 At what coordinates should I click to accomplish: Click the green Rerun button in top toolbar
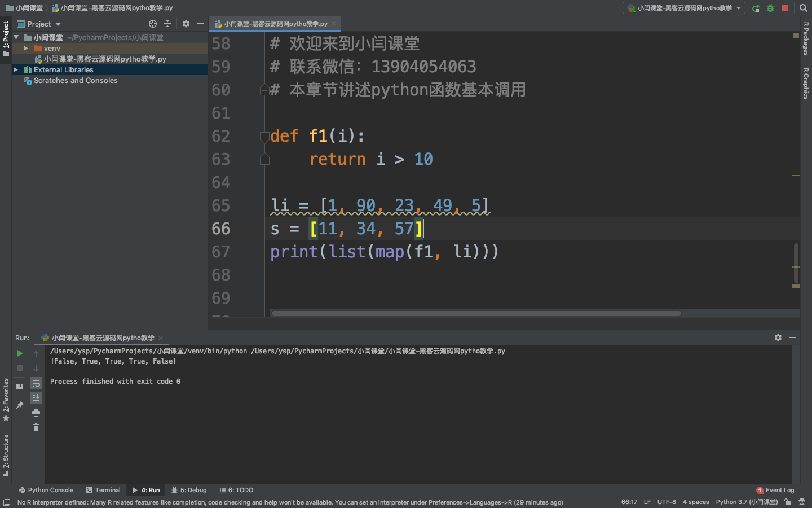(x=756, y=8)
